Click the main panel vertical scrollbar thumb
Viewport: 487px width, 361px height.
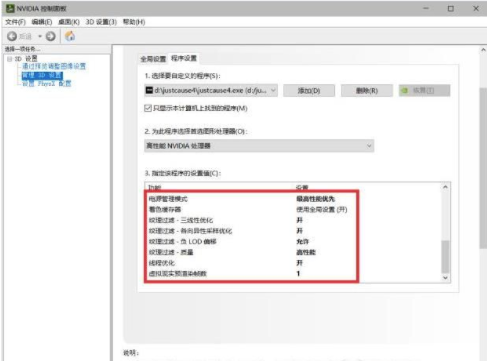click(483, 168)
